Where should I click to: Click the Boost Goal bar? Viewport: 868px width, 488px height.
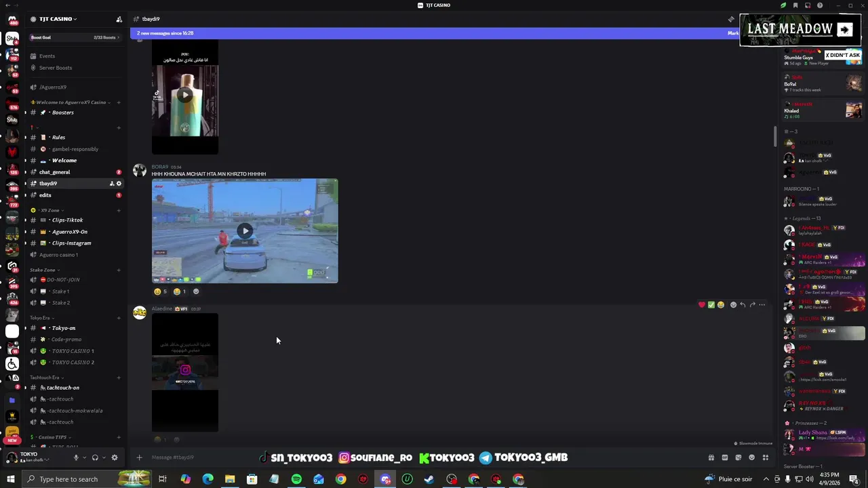click(76, 37)
